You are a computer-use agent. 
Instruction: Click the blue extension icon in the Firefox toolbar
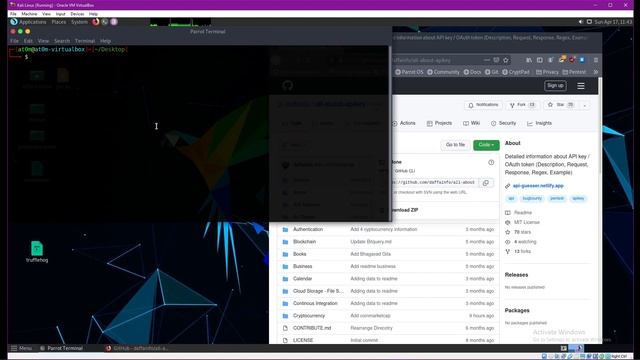582,60
